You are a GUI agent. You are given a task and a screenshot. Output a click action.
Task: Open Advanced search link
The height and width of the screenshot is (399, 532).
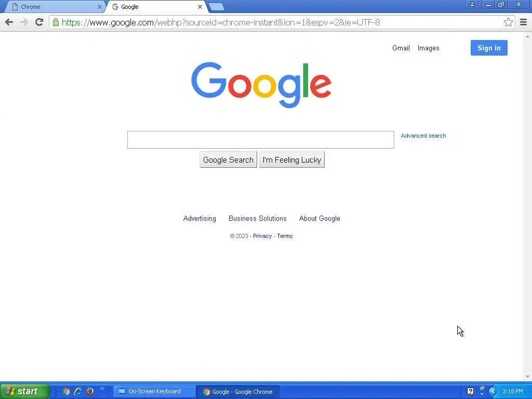click(423, 136)
